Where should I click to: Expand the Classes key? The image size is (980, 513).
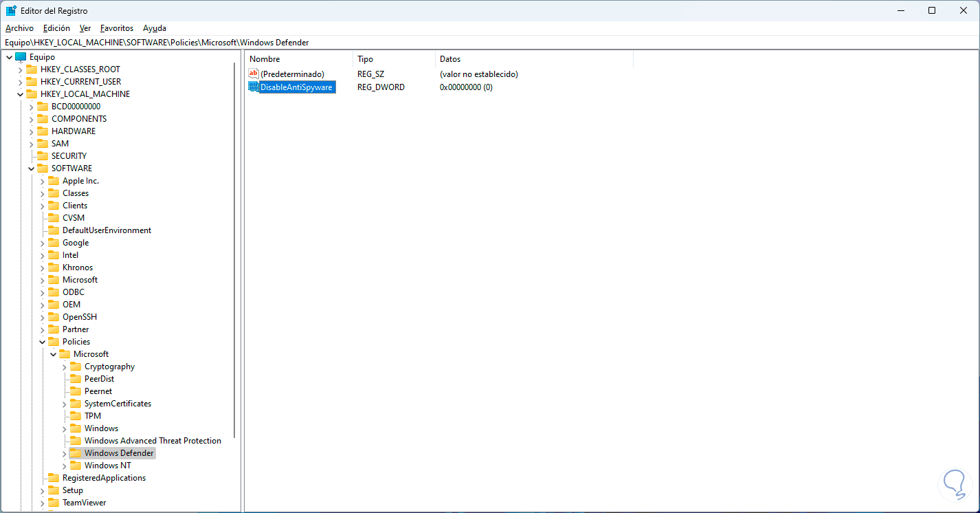pyautogui.click(x=42, y=193)
